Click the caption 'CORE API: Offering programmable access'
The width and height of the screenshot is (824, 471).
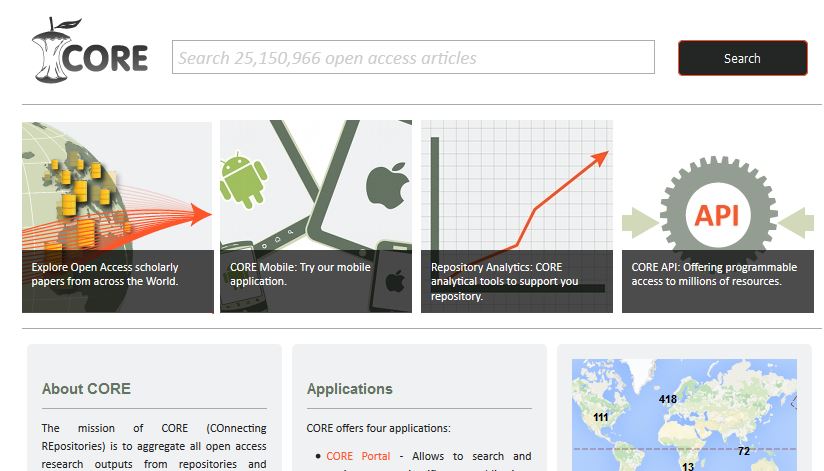tap(714, 274)
